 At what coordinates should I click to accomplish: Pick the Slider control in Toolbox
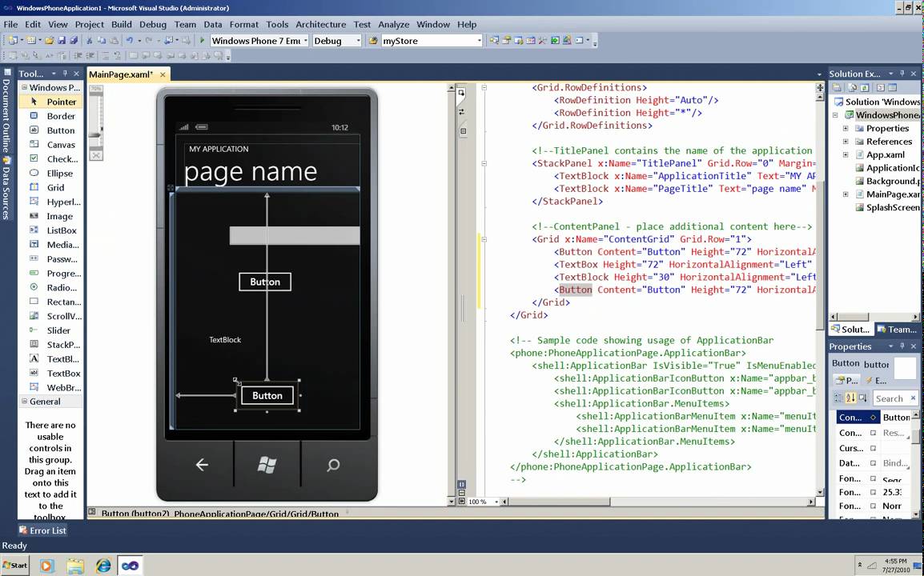pyautogui.click(x=51, y=330)
